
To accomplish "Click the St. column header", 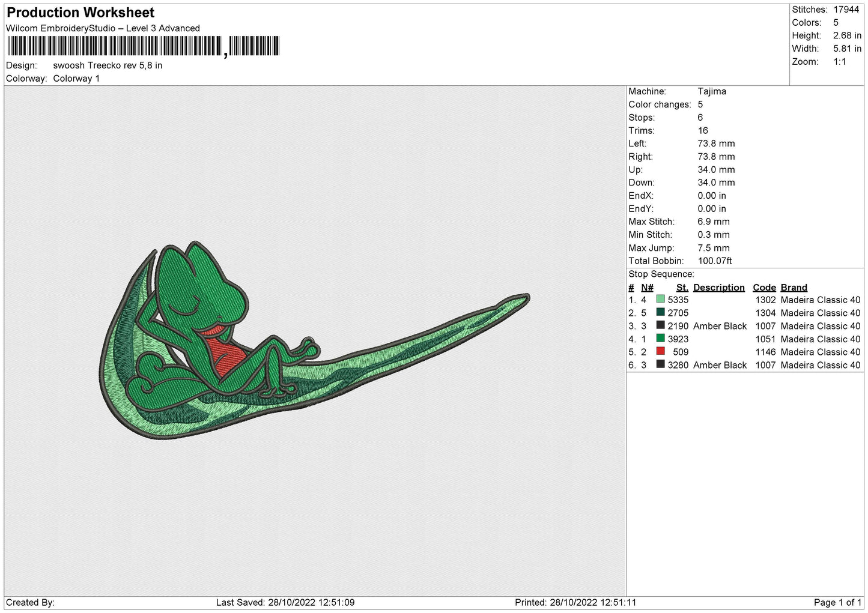I will 682,288.
